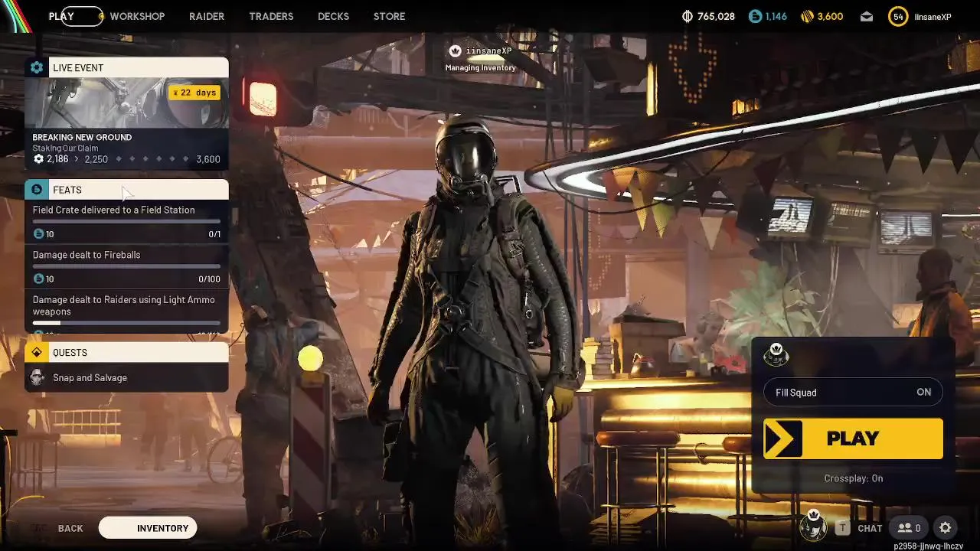
Task: Click the gold Raider Tokens icon beside 3,600
Action: coord(807,16)
